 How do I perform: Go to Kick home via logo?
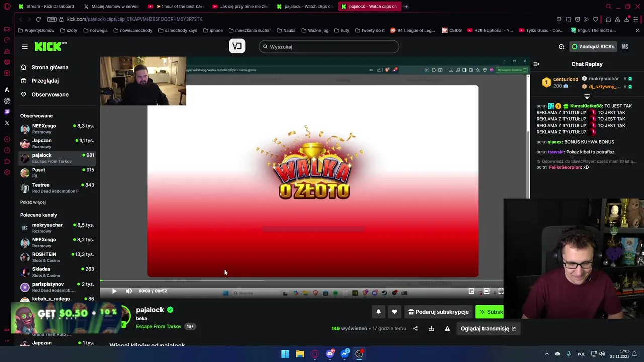51,47
